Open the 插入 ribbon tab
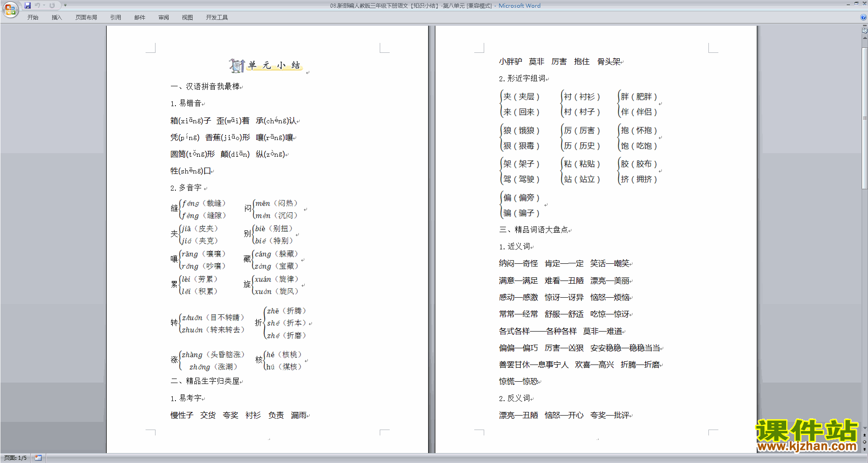The height and width of the screenshot is (463, 868). click(x=57, y=18)
